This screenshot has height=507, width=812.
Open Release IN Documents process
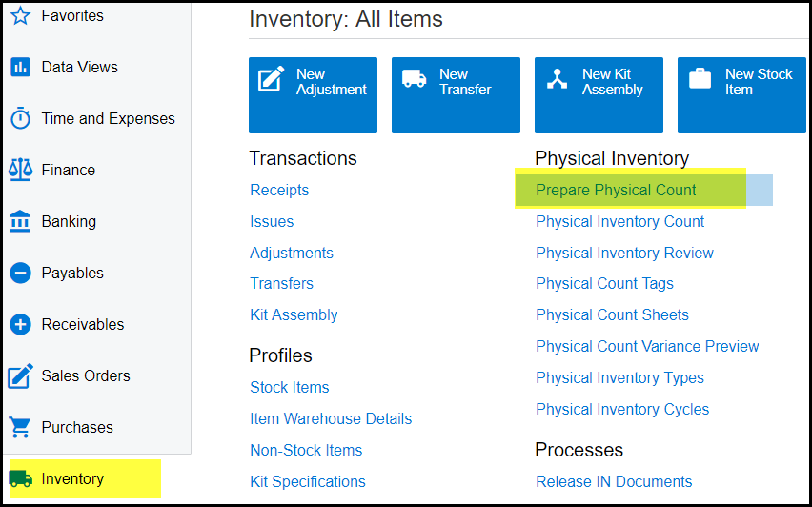click(614, 481)
